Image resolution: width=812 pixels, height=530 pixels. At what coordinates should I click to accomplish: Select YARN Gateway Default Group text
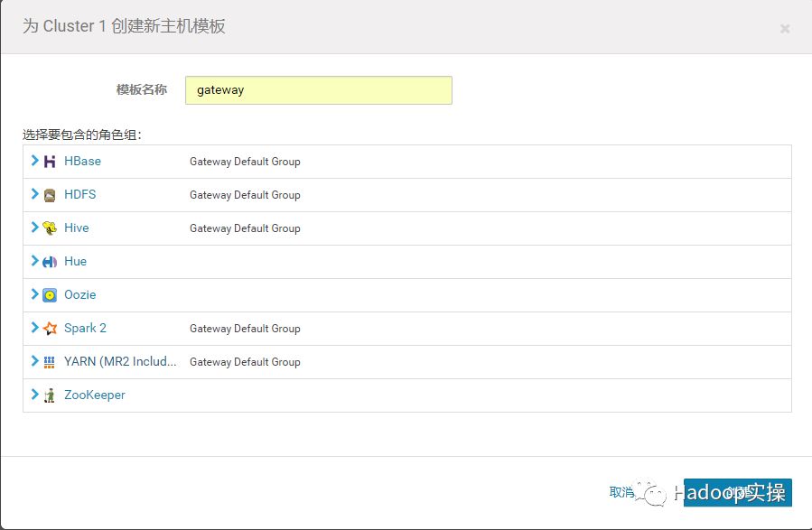coord(245,362)
